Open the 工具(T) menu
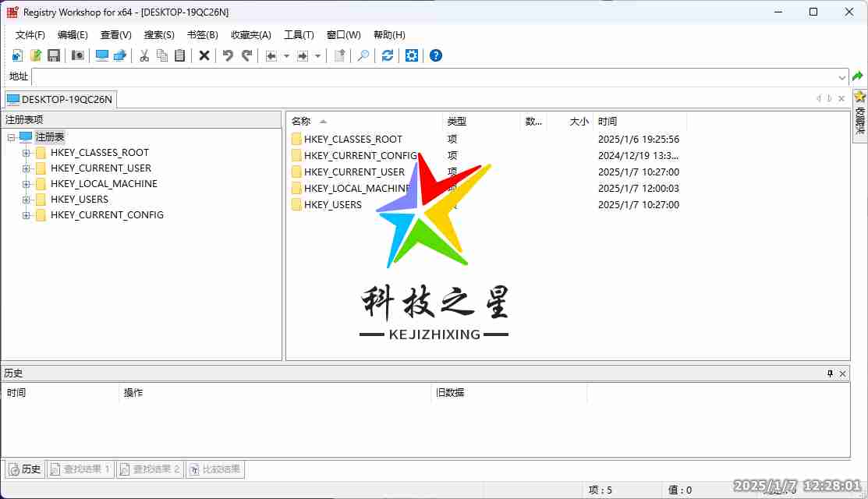Viewport: 868px width, 499px height. pos(299,34)
